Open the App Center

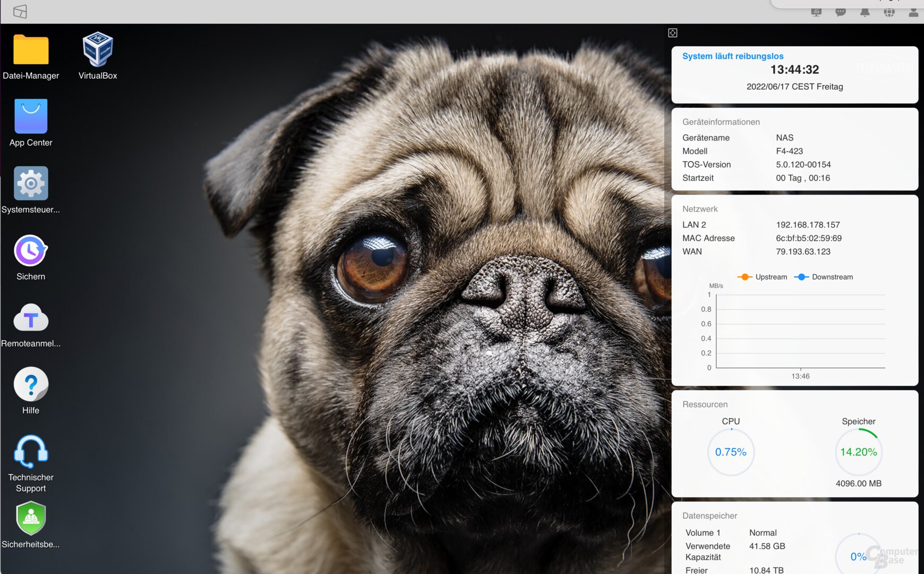31,116
